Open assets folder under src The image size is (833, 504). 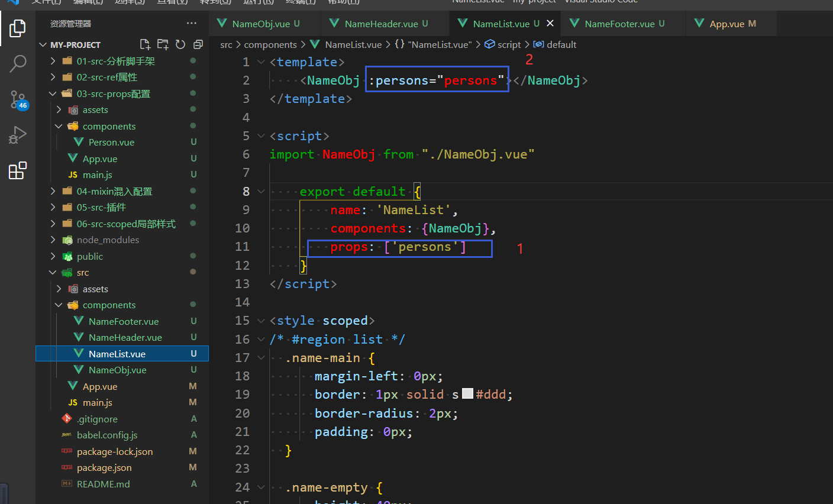122,289
